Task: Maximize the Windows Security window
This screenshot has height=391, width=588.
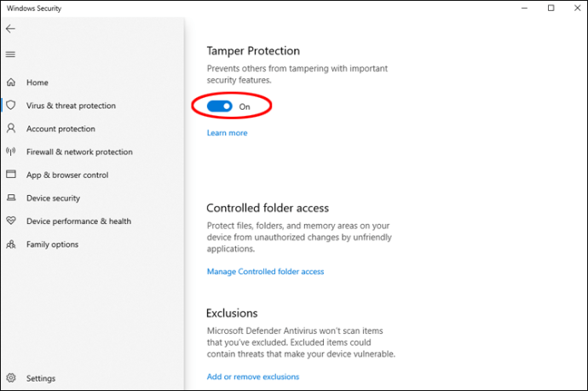Action: click(x=551, y=9)
